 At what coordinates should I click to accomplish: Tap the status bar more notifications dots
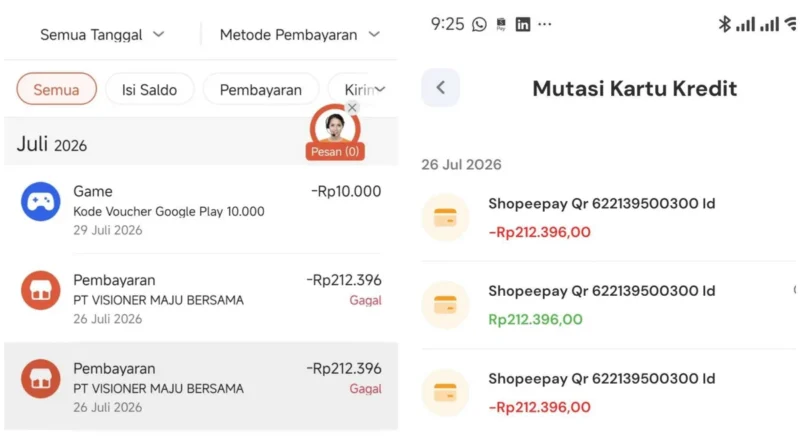[x=545, y=24]
